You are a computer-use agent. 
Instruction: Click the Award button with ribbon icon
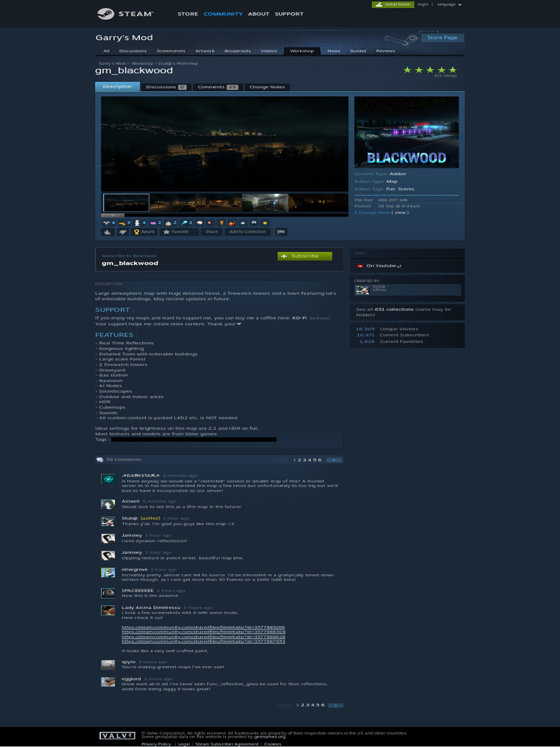(144, 232)
